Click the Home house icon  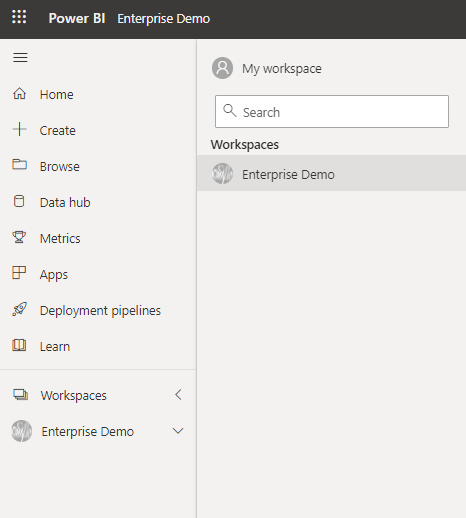click(19, 94)
